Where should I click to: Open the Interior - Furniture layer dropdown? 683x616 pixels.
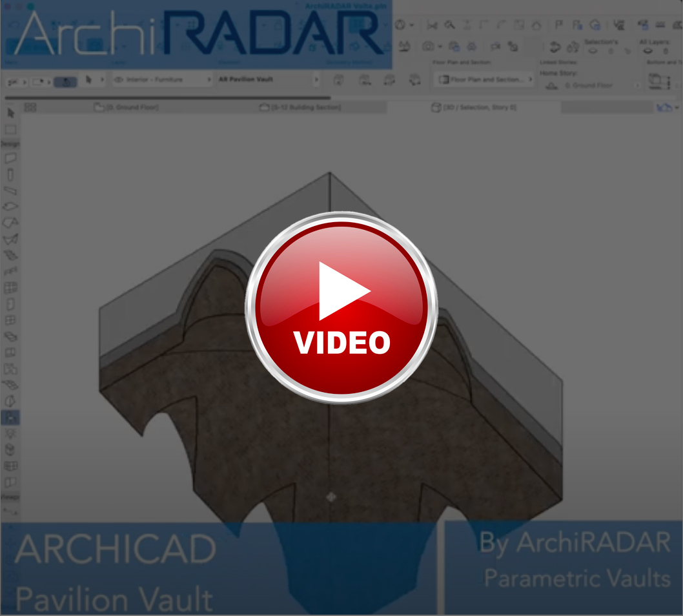point(209,79)
